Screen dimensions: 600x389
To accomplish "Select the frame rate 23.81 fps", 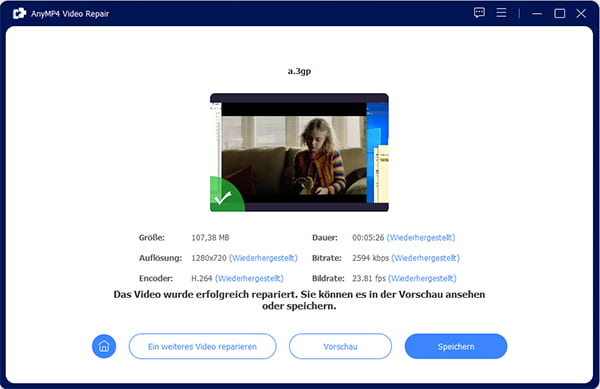I will click(x=368, y=278).
